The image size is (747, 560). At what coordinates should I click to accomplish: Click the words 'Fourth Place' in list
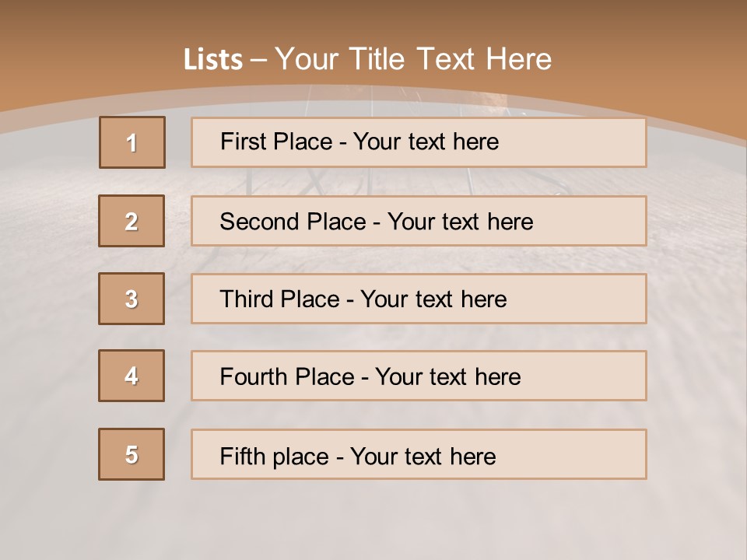(287, 377)
